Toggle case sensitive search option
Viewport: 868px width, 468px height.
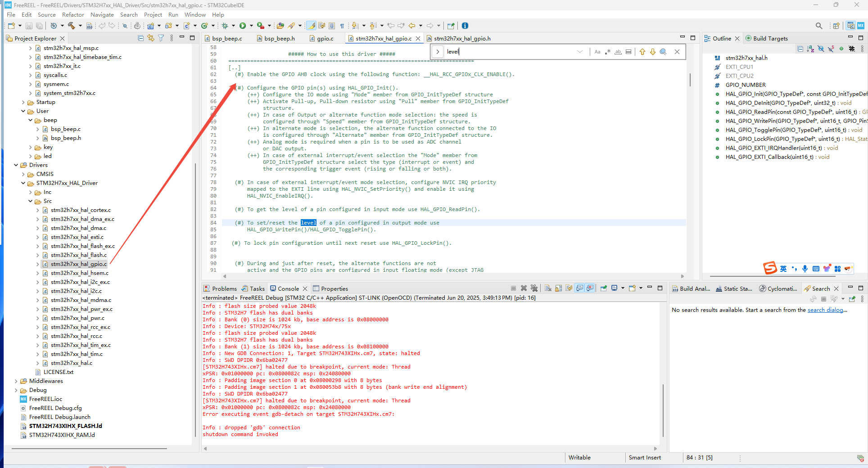[597, 52]
